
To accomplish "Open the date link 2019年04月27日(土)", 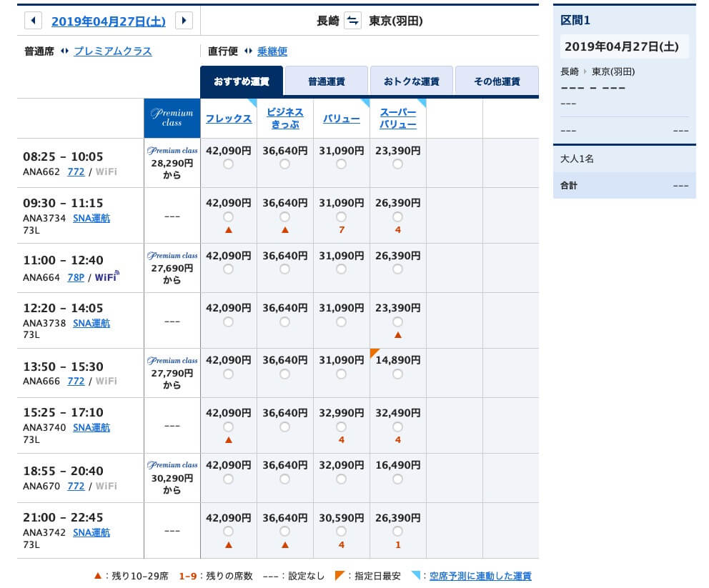I will [109, 21].
